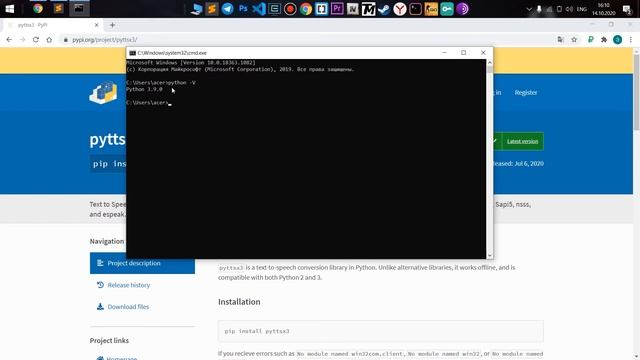The image size is (640, 360).
Task: Open Photoshop from the taskbar
Action: [x=243, y=9]
